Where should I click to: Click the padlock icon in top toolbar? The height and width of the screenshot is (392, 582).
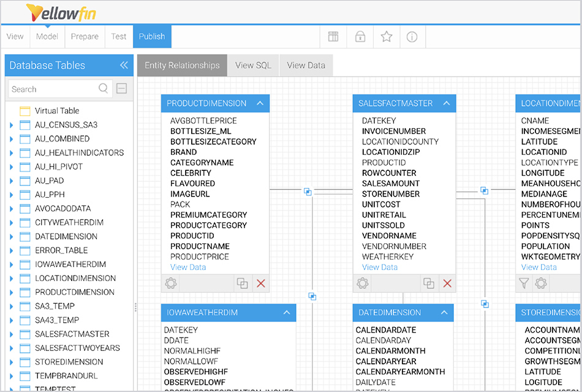[360, 37]
